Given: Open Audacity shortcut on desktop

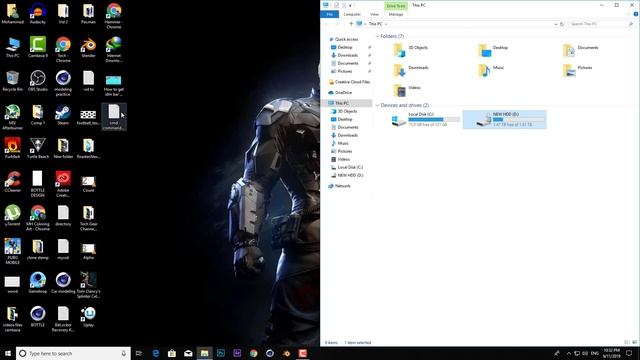Looking at the screenshot, I should point(38,13).
